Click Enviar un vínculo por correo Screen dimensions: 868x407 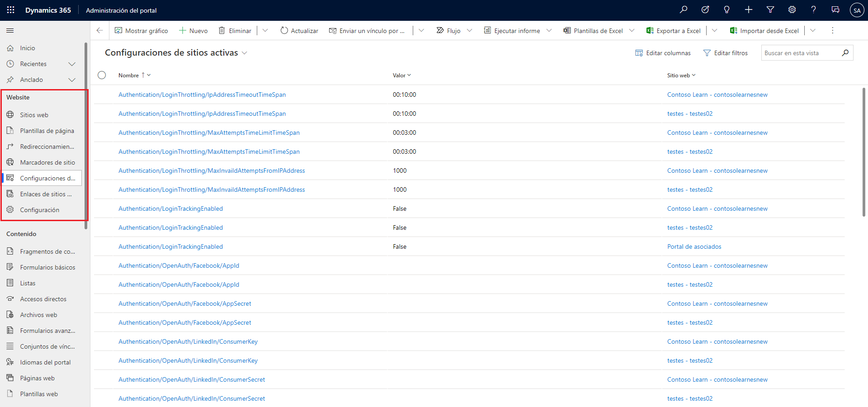coord(367,30)
